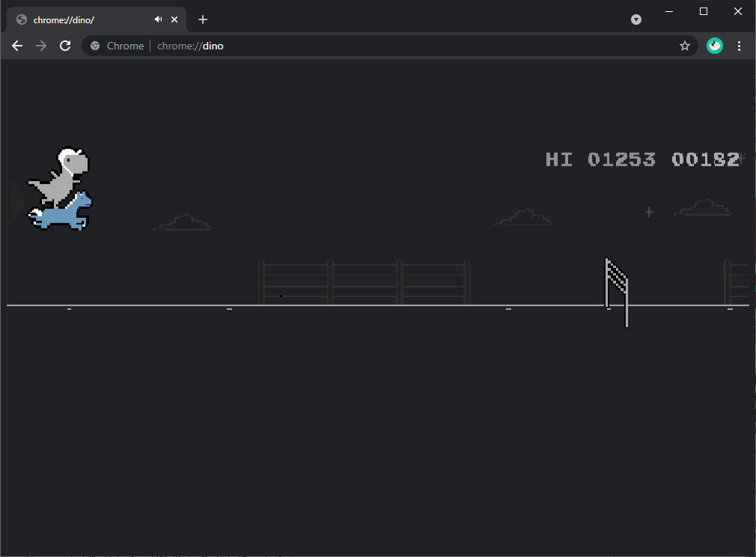Click the forward navigation arrow
756x557 pixels.
[x=41, y=46]
